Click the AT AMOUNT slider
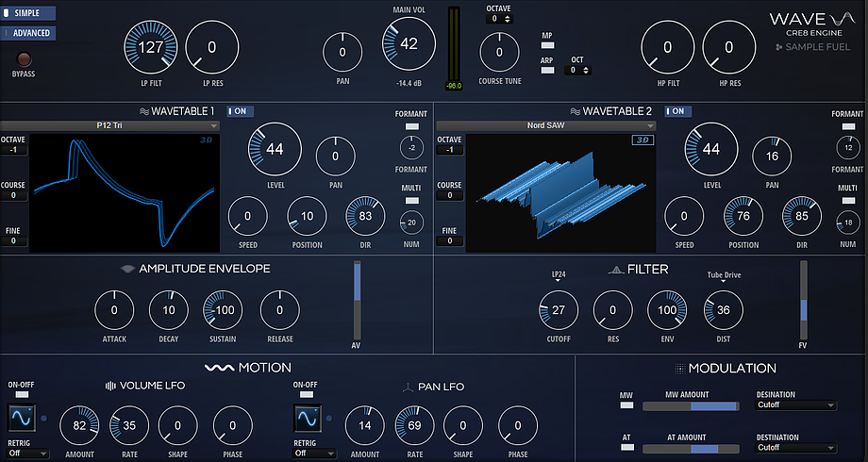This screenshot has height=462, width=868. 691,449
